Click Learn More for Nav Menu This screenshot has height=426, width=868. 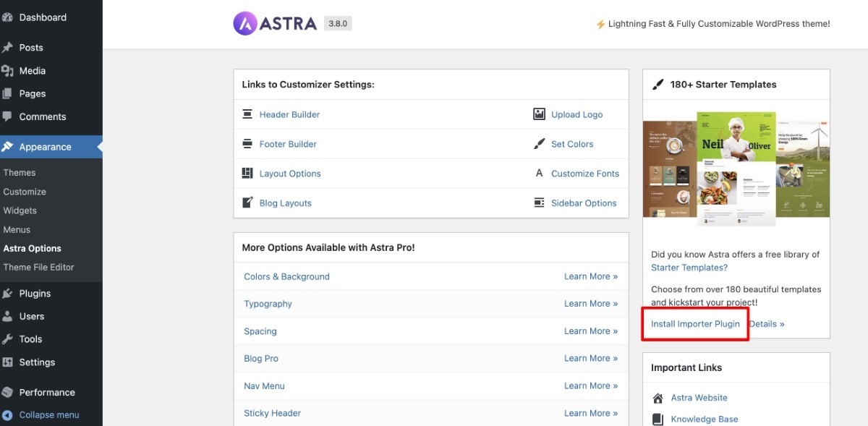pyautogui.click(x=591, y=386)
